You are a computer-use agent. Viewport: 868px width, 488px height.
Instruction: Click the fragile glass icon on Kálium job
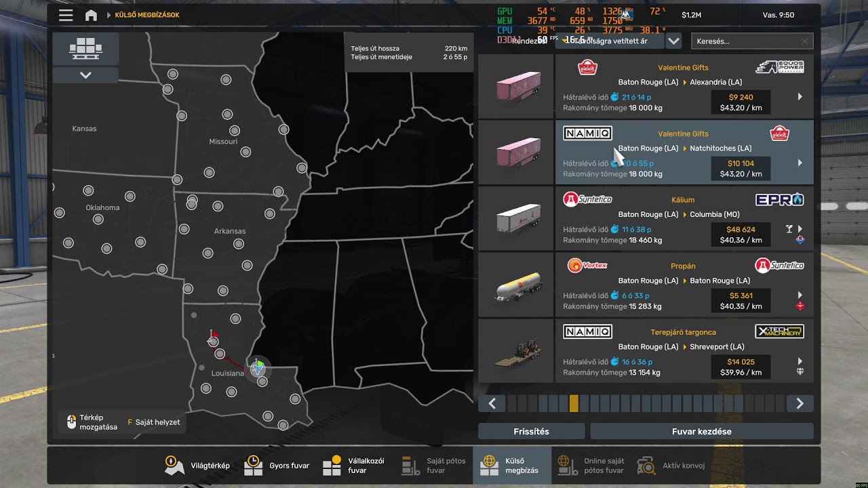pos(790,229)
